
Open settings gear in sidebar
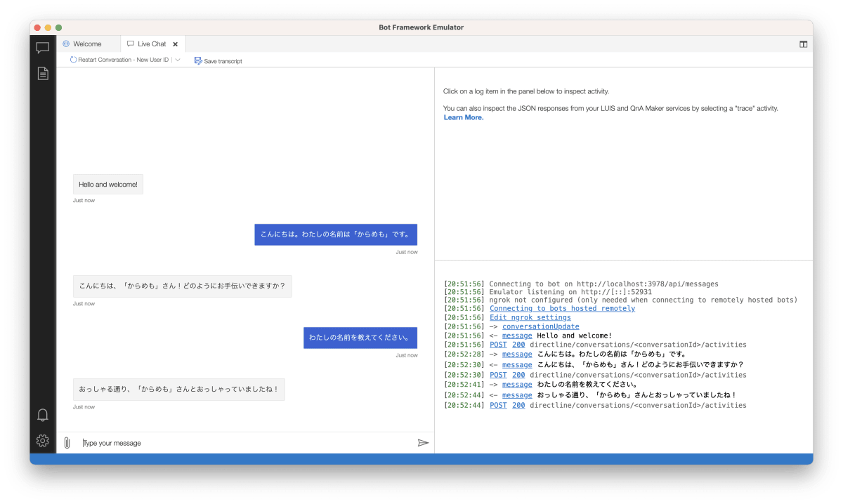43,441
